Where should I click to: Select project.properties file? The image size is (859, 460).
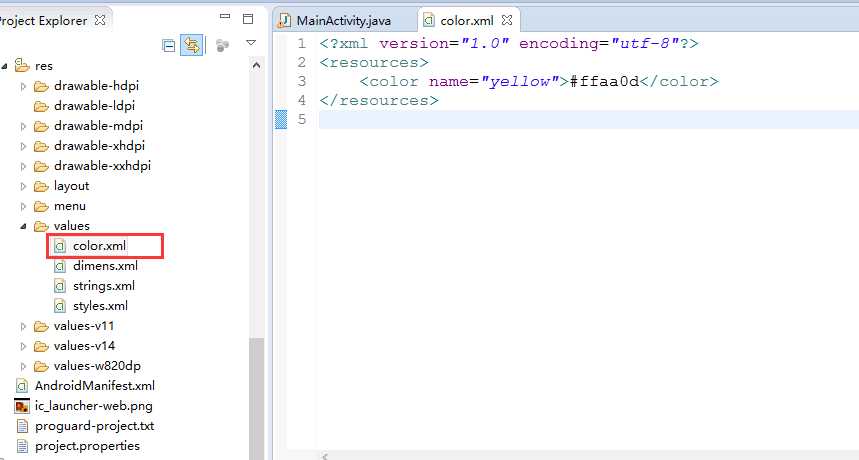(x=87, y=446)
